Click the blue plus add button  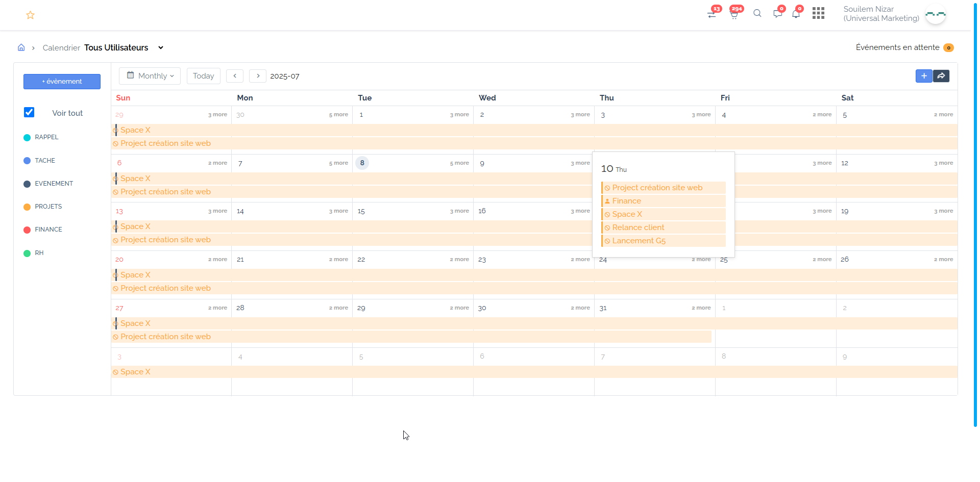(924, 76)
